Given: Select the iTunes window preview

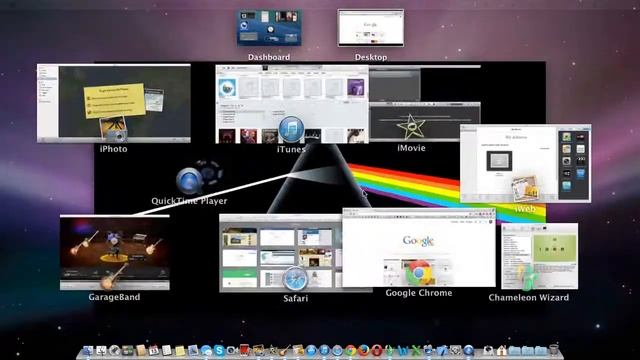Looking at the screenshot, I should coord(292,104).
